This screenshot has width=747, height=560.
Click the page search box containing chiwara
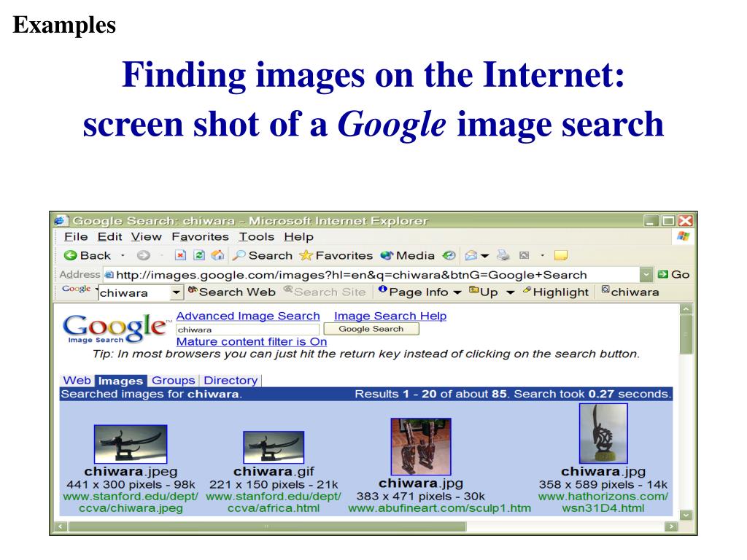click(x=248, y=330)
